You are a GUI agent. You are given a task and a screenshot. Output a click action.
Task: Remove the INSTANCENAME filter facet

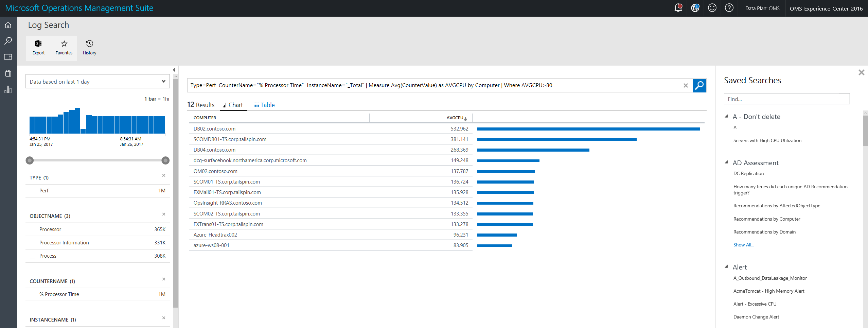[x=164, y=318]
